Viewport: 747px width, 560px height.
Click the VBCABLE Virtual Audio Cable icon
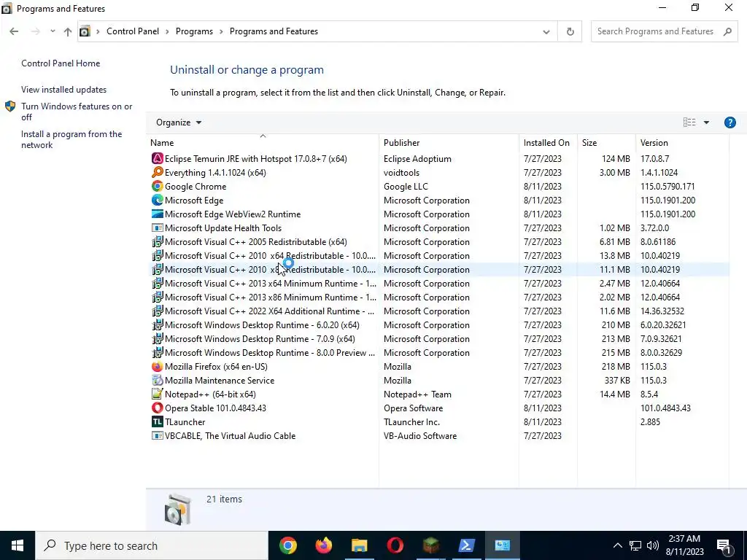point(158,435)
